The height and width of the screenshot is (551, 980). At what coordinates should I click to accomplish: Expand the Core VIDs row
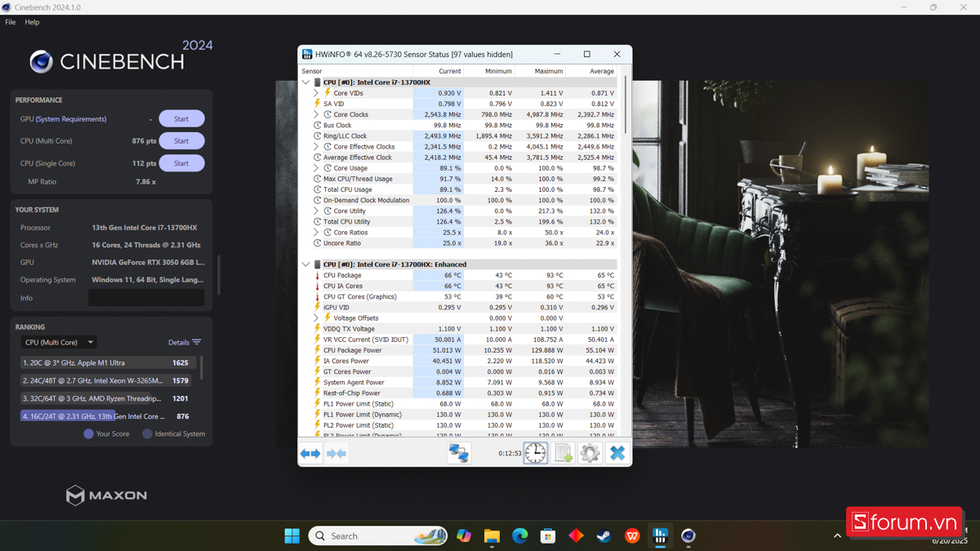click(x=316, y=93)
